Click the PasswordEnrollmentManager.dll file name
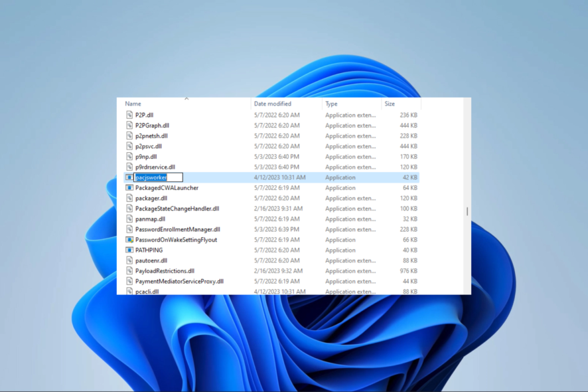 click(178, 229)
